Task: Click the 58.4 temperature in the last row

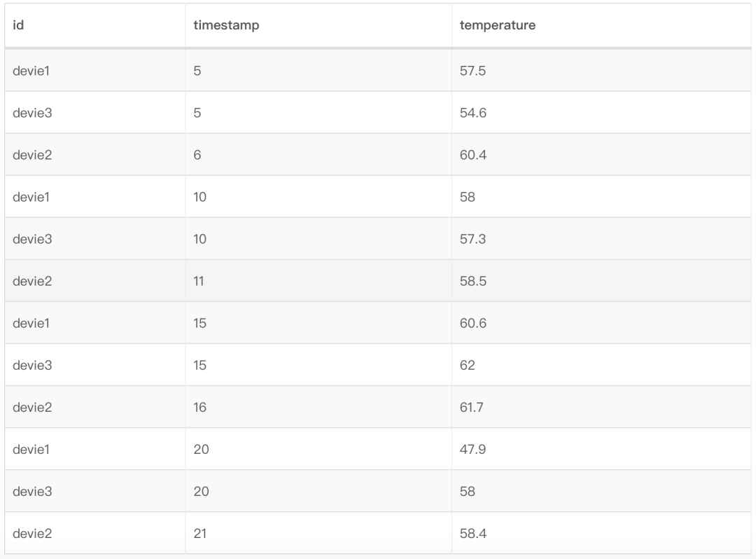Action: coord(473,534)
